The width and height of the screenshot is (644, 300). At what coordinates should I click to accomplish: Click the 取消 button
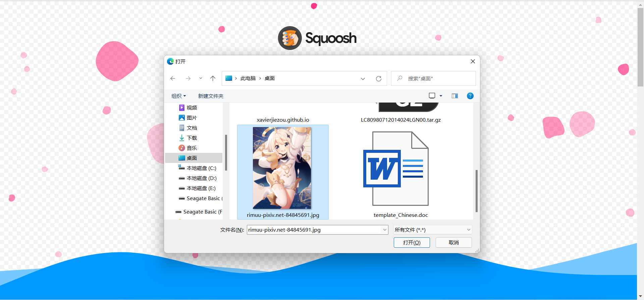(x=454, y=243)
